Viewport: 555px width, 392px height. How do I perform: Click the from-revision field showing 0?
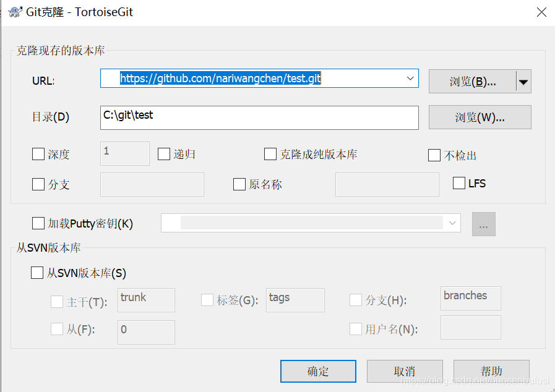(146, 332)
